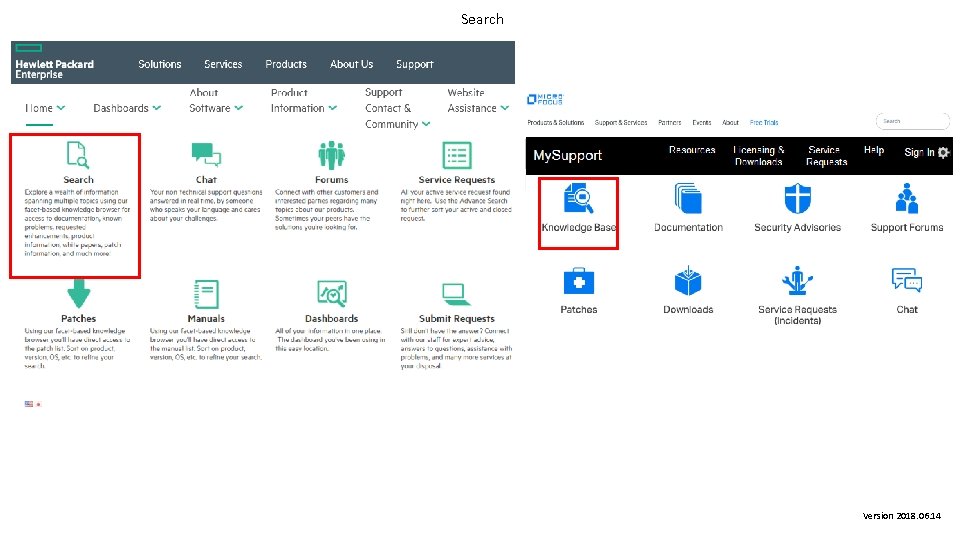Click the Submit Requests heading

point(457,318)
